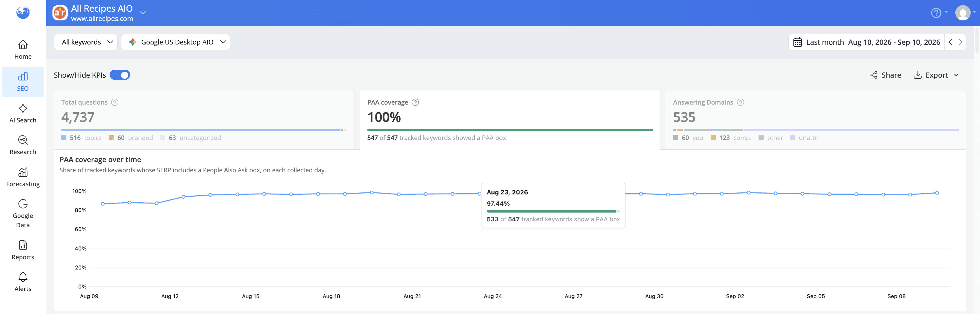Click the Share icon
980x314 pixels.
coord(873,75)
